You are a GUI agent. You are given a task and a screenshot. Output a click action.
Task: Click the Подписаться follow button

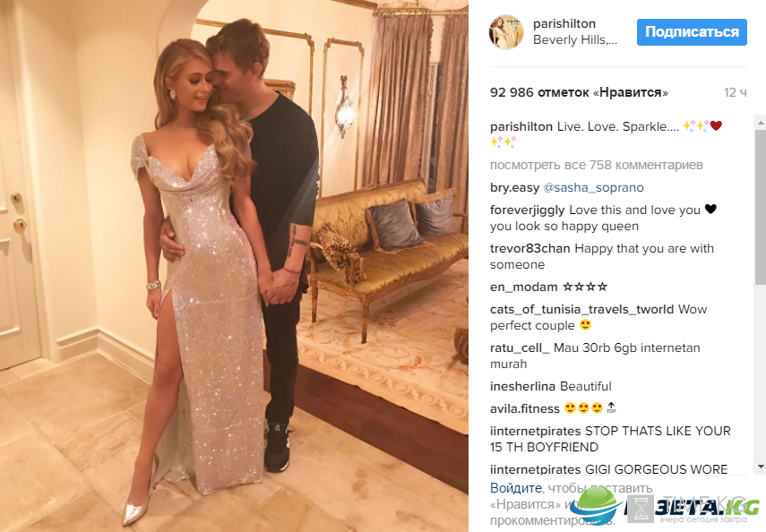point(692,32)
